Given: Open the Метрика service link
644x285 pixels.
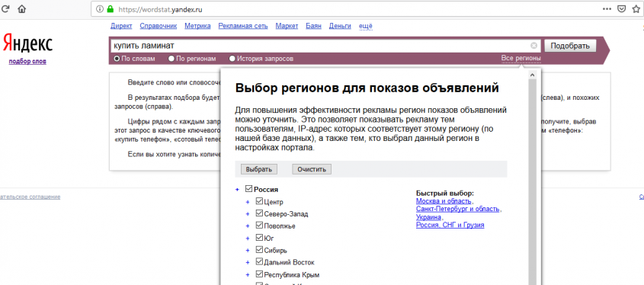Looking at the screenshot, I should pos(197,26).
